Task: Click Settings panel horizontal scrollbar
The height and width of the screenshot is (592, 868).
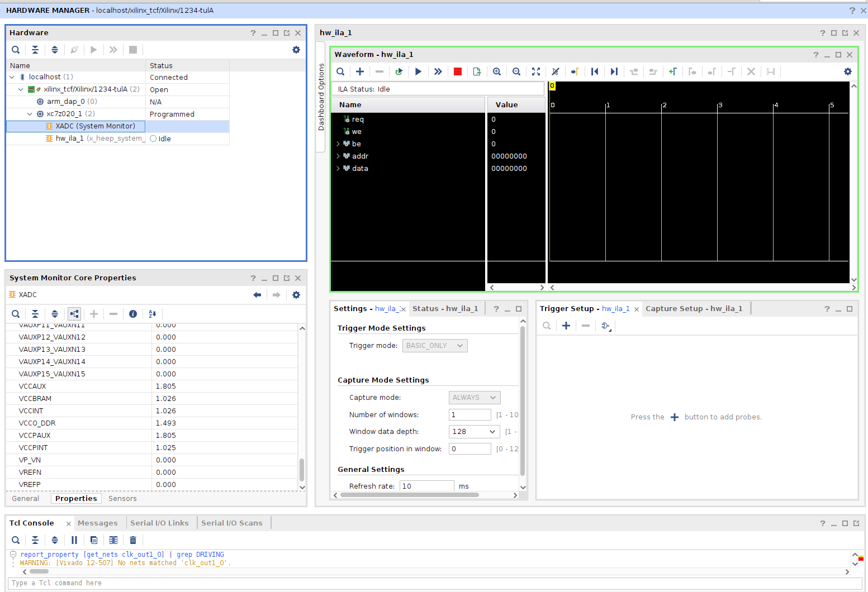Action: coord(409,495)
